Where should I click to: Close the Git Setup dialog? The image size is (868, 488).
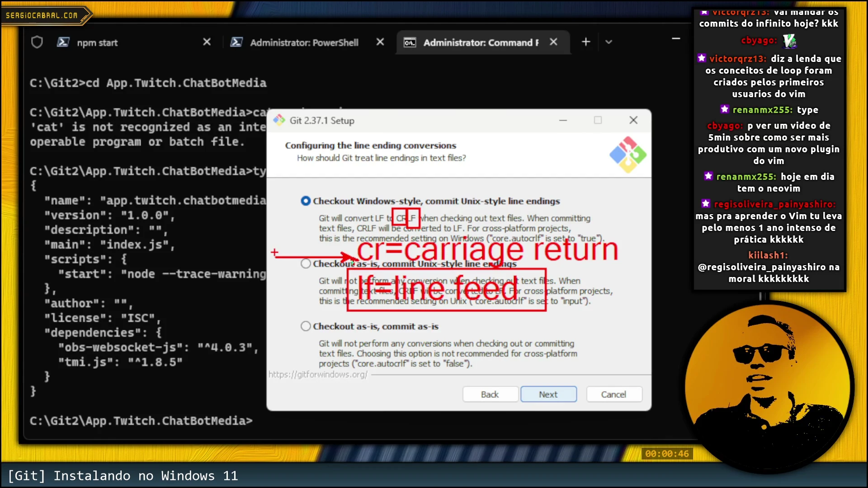point(633,120)
